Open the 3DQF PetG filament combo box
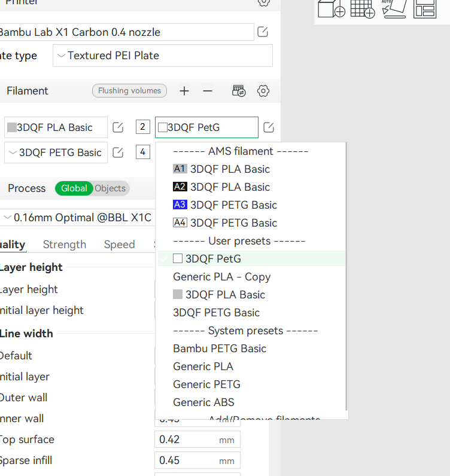 tap(206, 127)
